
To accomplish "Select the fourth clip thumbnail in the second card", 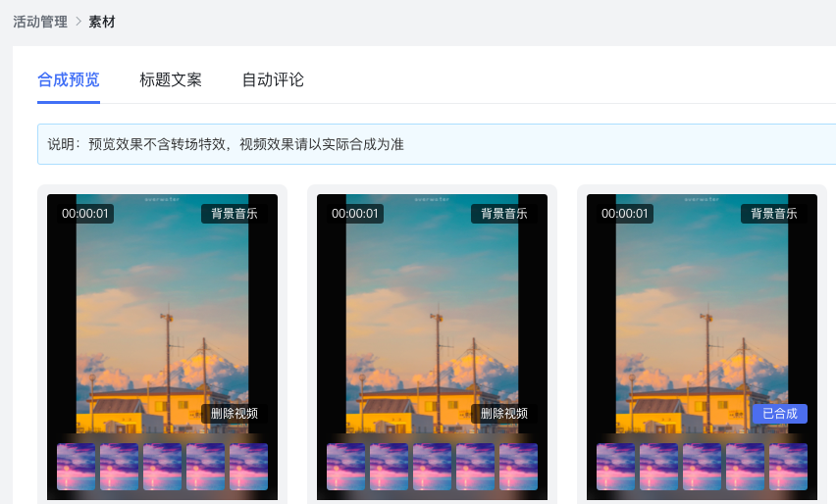I will (x=475, y=467).
